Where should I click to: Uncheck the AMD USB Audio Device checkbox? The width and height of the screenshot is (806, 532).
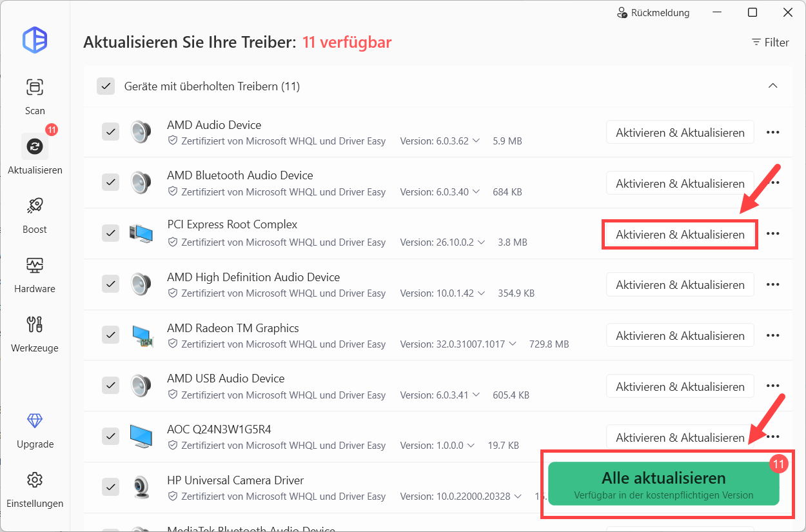pos(111,386)
